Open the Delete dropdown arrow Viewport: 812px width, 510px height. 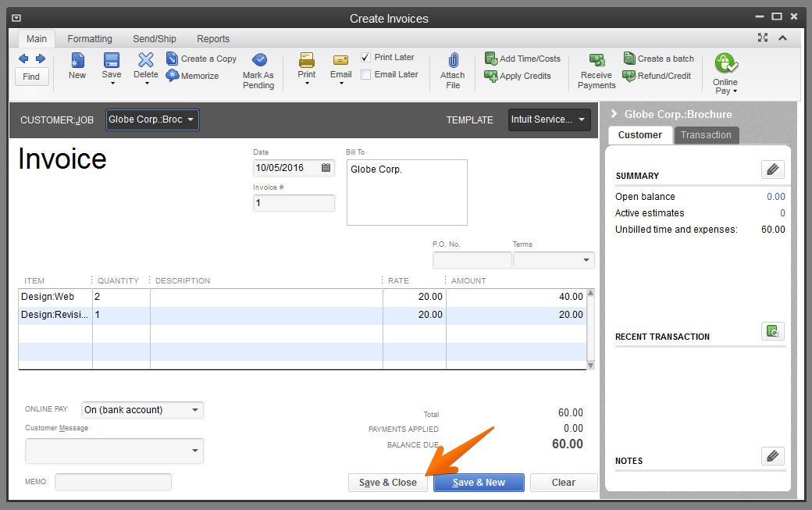[x=147, y=84]
